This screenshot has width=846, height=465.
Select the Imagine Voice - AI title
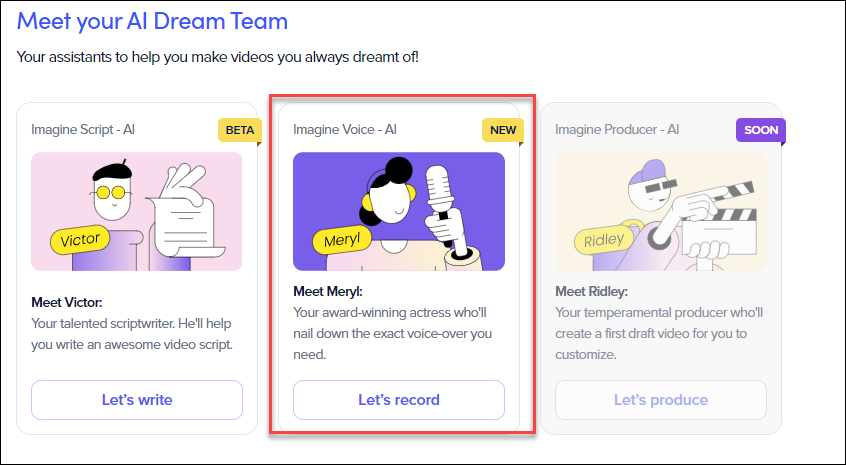tap(345, 129)
